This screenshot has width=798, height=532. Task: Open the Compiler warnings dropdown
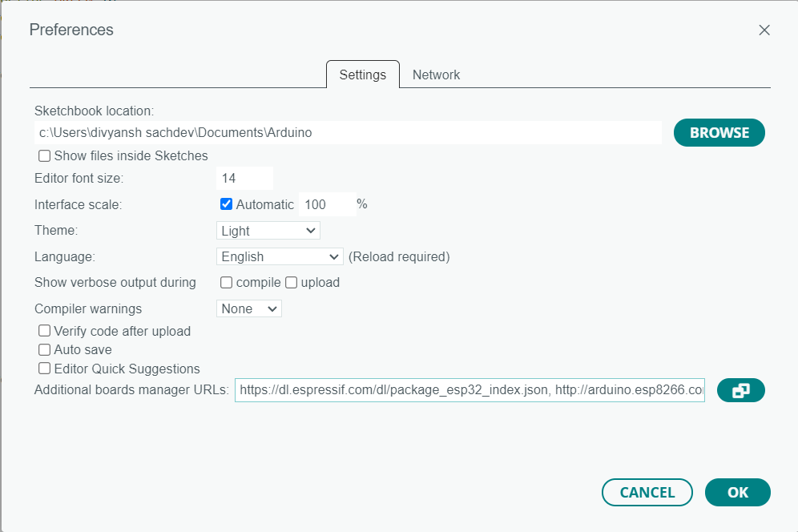(x=249, y=308)
